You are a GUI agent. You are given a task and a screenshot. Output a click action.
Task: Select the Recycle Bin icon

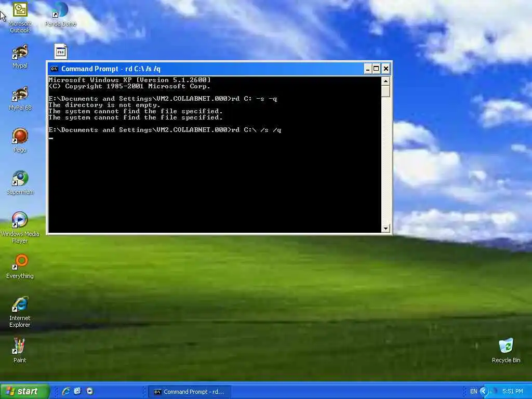point(506,351)
